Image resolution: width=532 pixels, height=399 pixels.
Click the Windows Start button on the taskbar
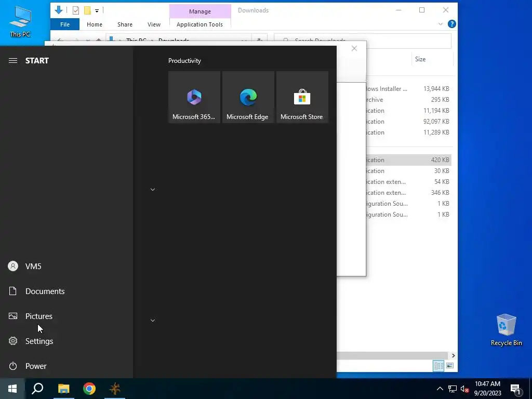[12, 389]
